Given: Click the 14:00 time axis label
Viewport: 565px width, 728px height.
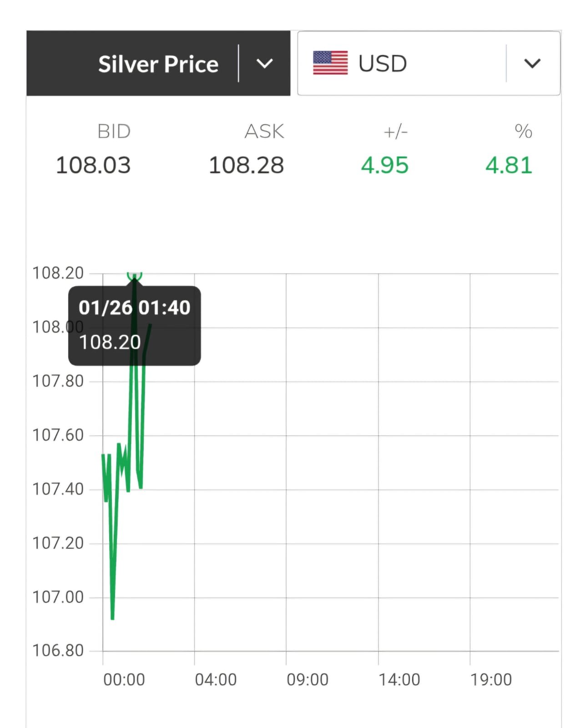Looking at the screenshot, I should coord(399,680).
